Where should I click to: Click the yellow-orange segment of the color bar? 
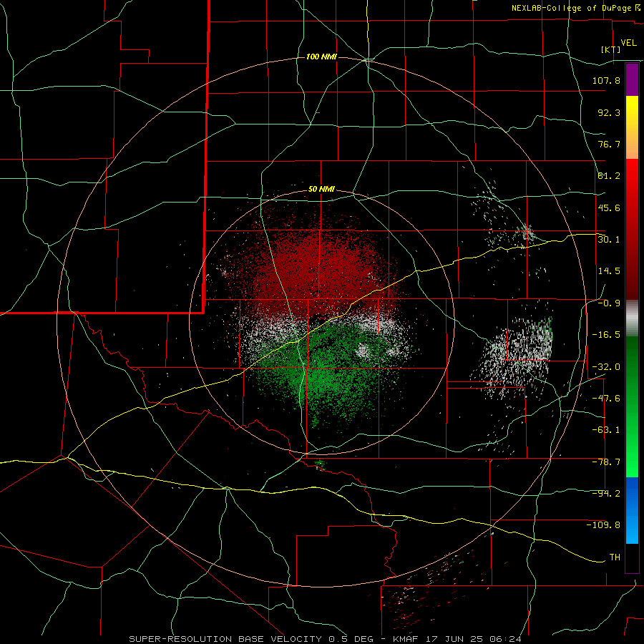pyautogui.click(x=632, y=127)
